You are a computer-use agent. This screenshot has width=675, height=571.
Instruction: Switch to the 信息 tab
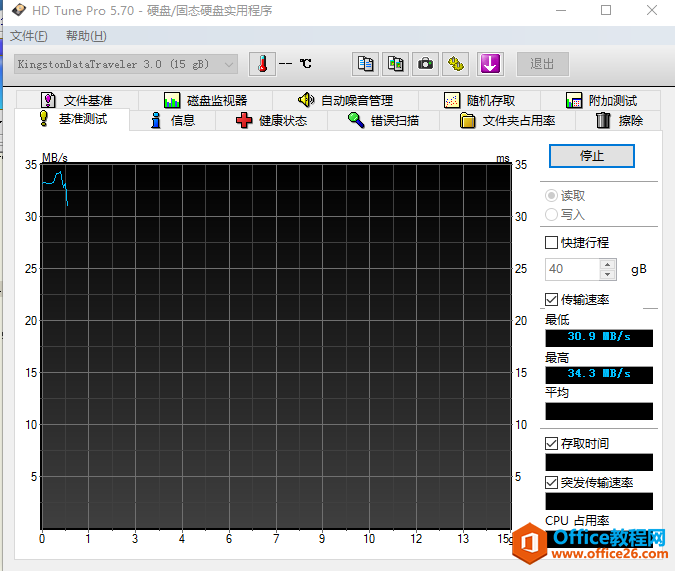tap(173, 120)
